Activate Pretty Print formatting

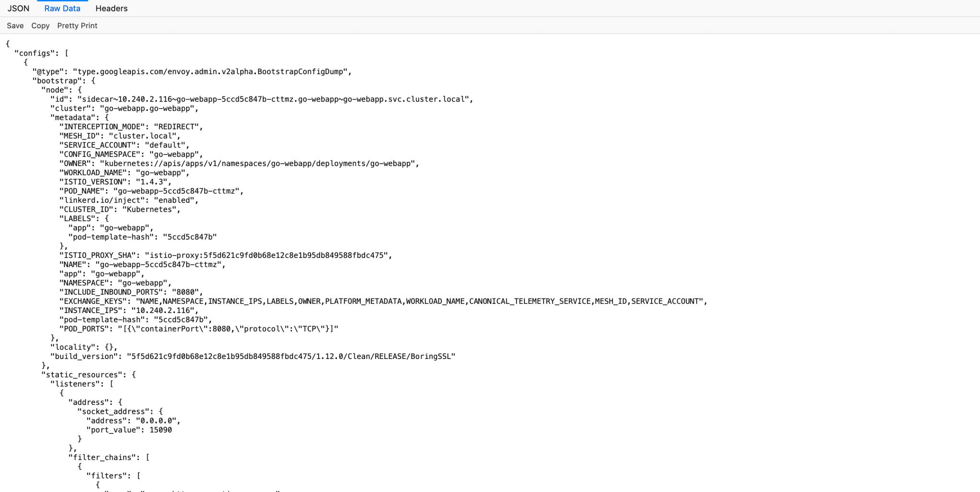click(77, 25)
